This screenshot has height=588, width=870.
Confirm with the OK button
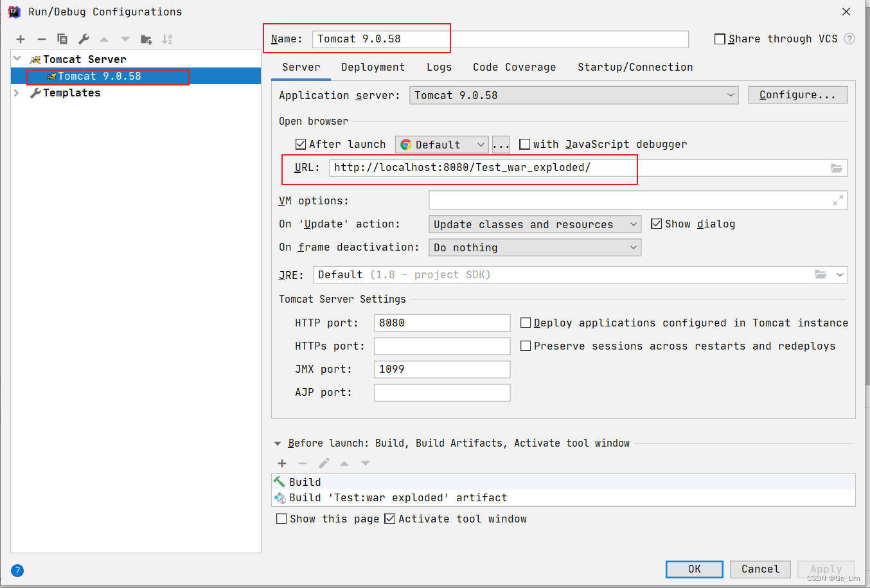click(695, 569)
